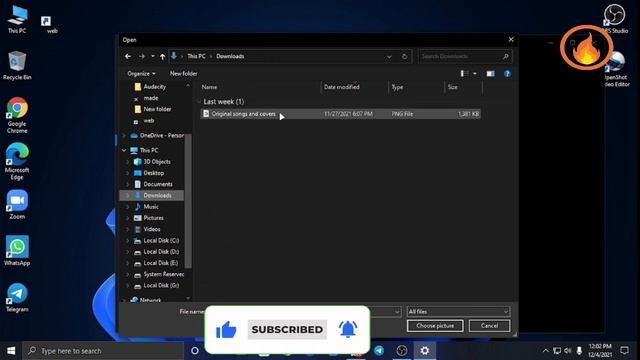The image size is (640, 360).
Task: Open the volume control in tray
Action: point(568,351)
